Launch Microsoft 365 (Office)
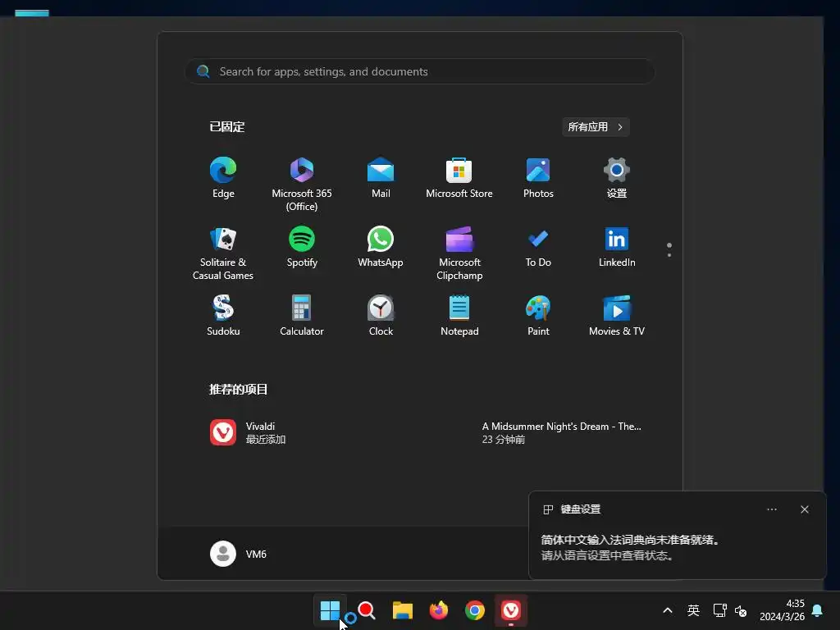The width and height of the screenshot is (840, 630). tap(302, 184)
